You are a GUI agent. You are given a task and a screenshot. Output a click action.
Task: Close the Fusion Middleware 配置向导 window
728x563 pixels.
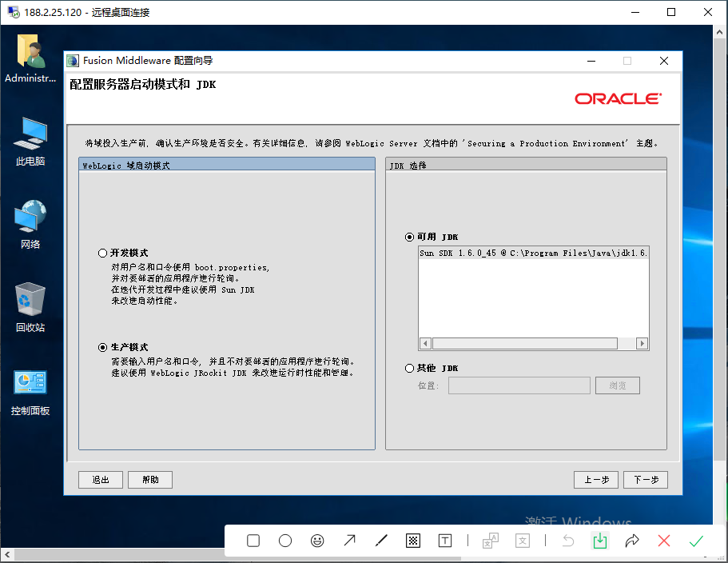point(664,61)
